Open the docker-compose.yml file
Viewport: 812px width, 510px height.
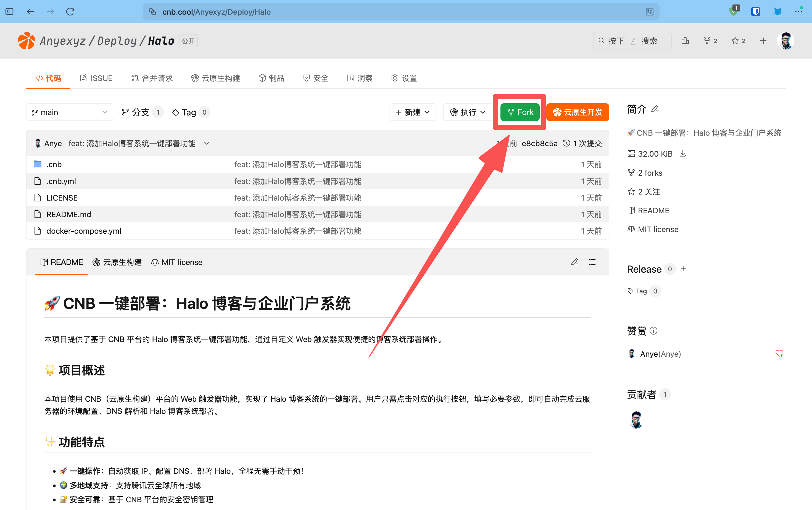pyautogui.click(x=84, y=231)
